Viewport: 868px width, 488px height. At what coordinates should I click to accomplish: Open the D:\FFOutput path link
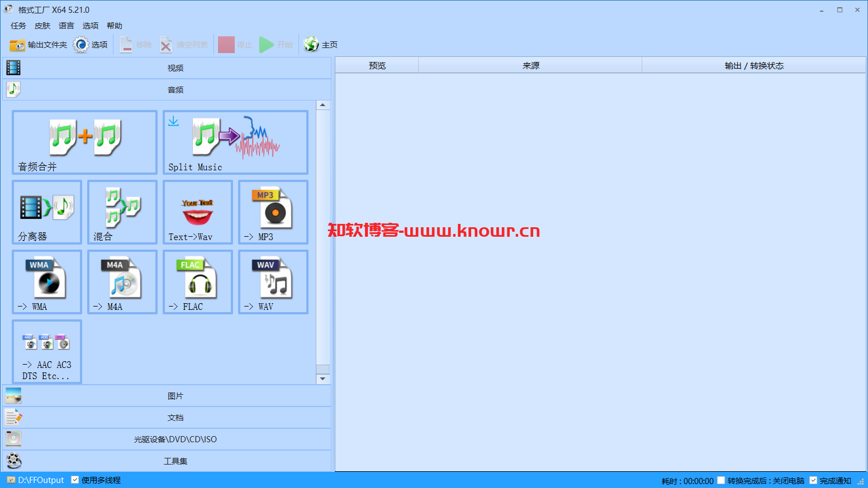click(x=41, y=480)
